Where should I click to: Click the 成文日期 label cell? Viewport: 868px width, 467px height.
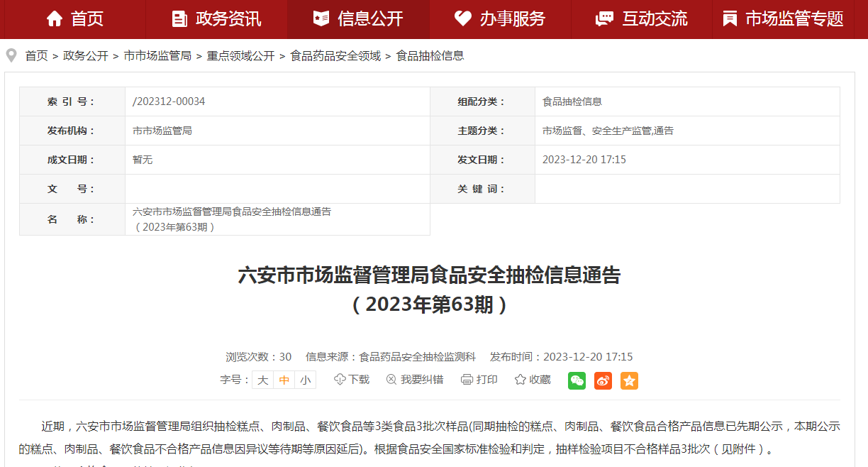[72, 160]
